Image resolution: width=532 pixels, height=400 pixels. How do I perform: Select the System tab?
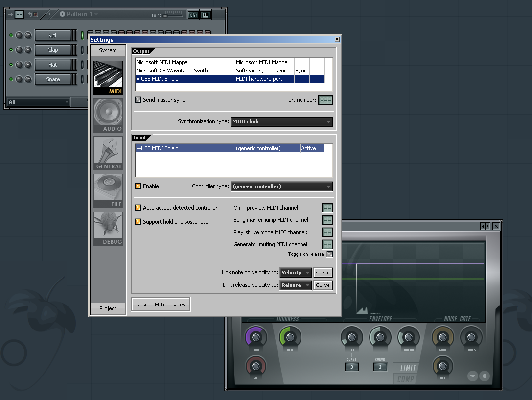[x=108, y=50]
